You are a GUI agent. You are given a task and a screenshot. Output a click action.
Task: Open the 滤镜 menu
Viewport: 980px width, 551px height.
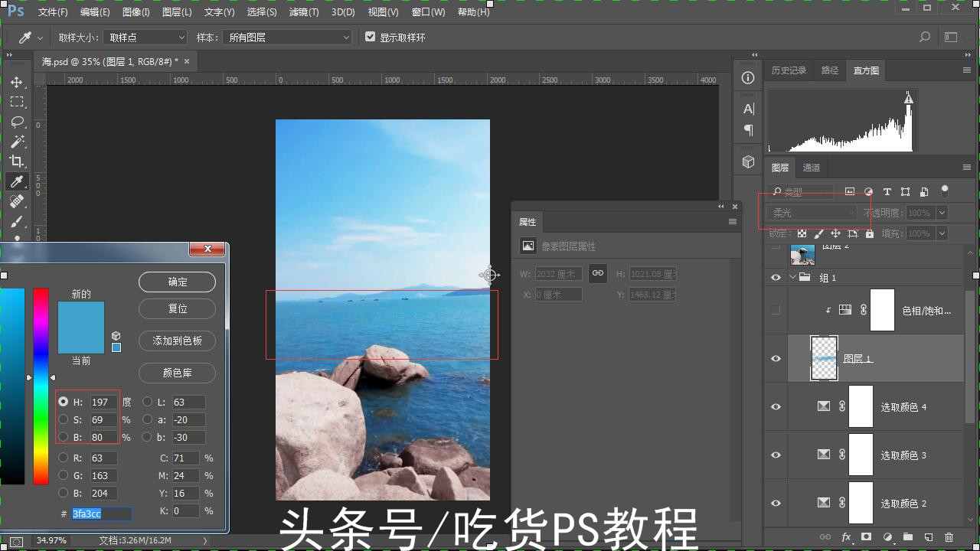(x=302, y=11)
